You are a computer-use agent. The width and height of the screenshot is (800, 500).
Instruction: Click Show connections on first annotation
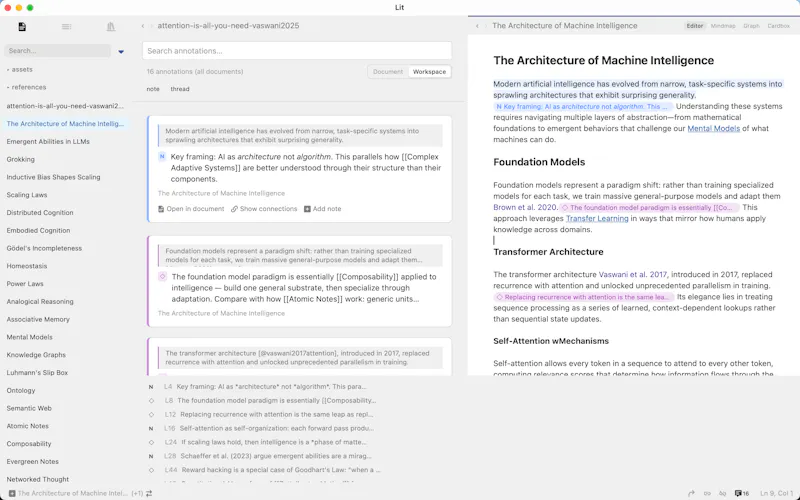[264, 209]
